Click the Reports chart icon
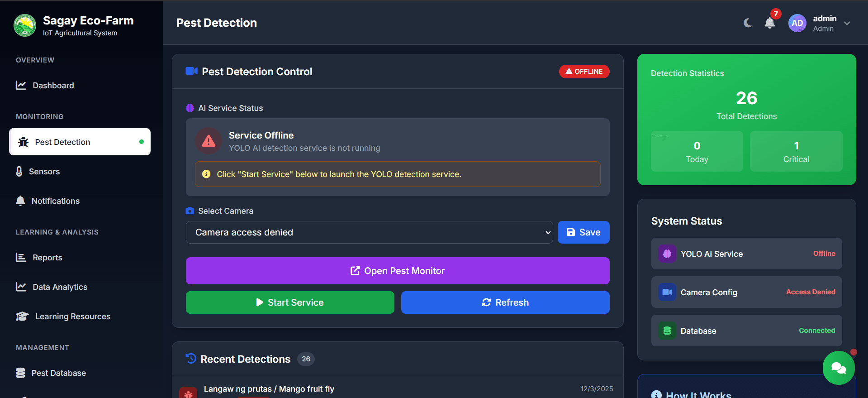868x398 pixels. (21, 257)
